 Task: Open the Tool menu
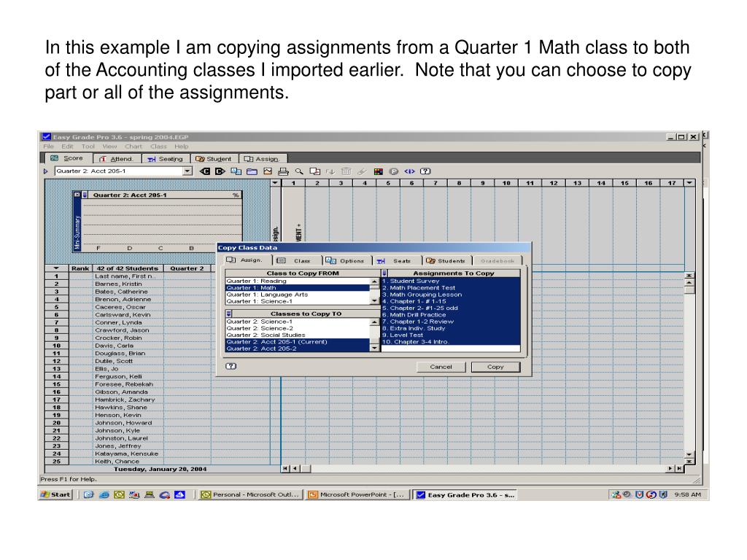point(88,147)
